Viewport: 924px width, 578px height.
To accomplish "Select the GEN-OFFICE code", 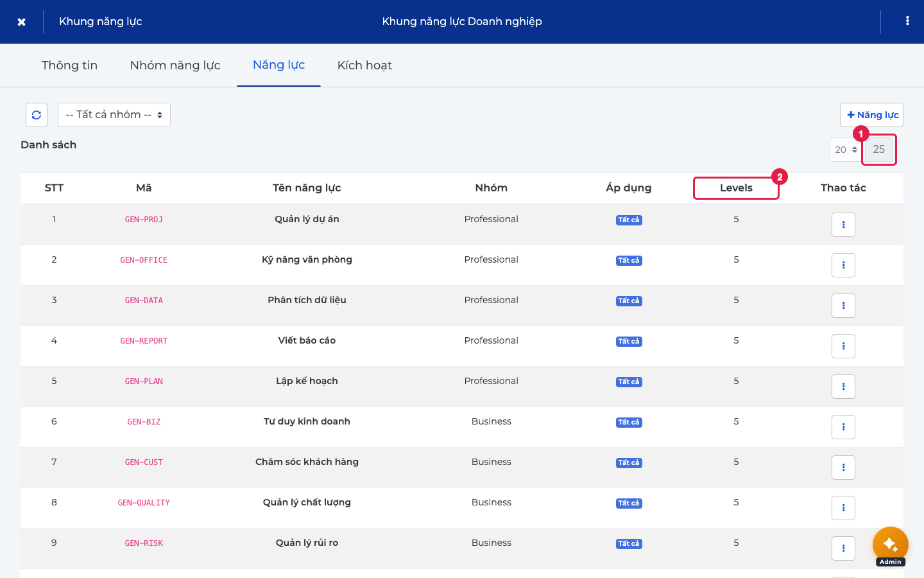I will pyautogui.click(x=144, y=260).
